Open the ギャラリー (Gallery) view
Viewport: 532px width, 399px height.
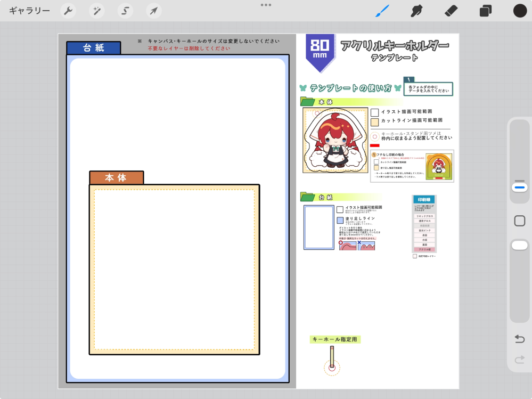[x=29, y=11]
